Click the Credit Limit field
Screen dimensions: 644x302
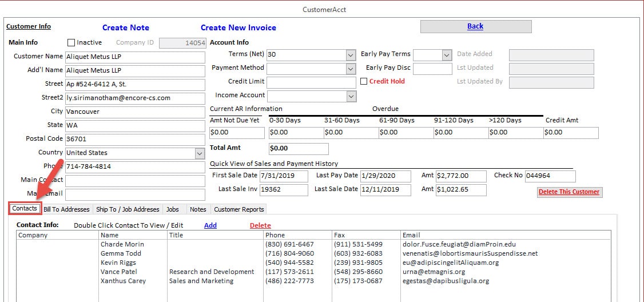click(311, 82)
